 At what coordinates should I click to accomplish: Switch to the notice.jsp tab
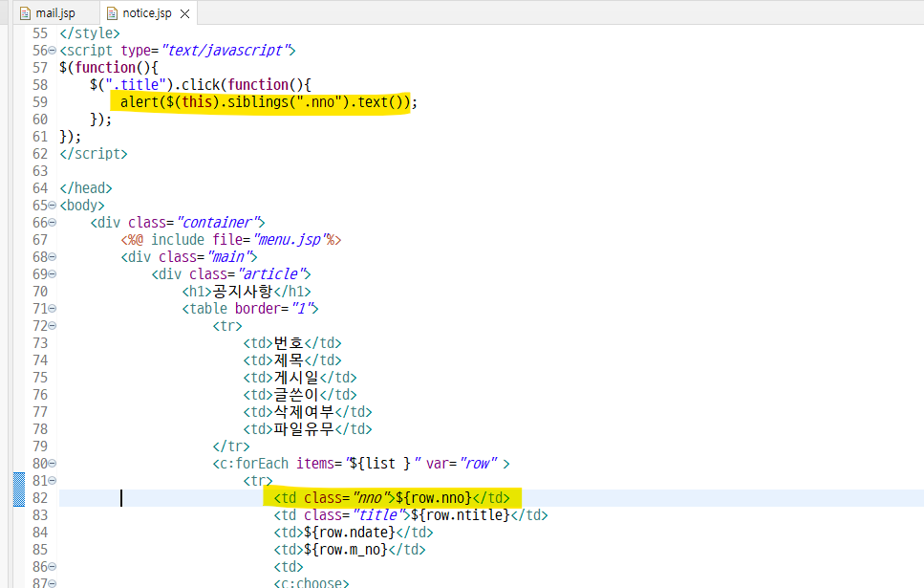point(147,13)
